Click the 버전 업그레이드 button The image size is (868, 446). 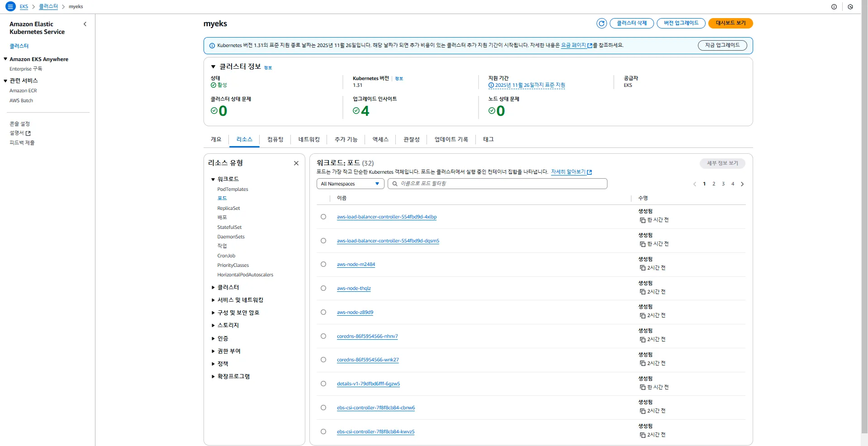point(681,23)
